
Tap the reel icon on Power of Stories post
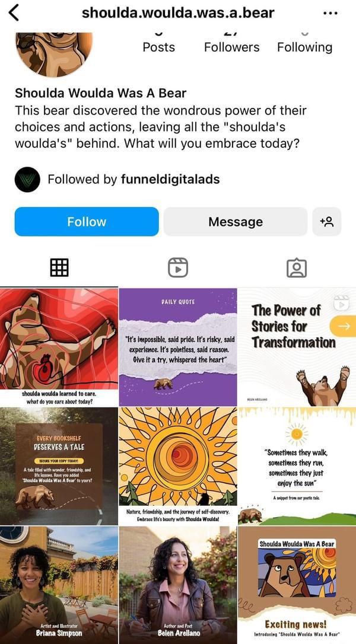click(x=341, y=303)
